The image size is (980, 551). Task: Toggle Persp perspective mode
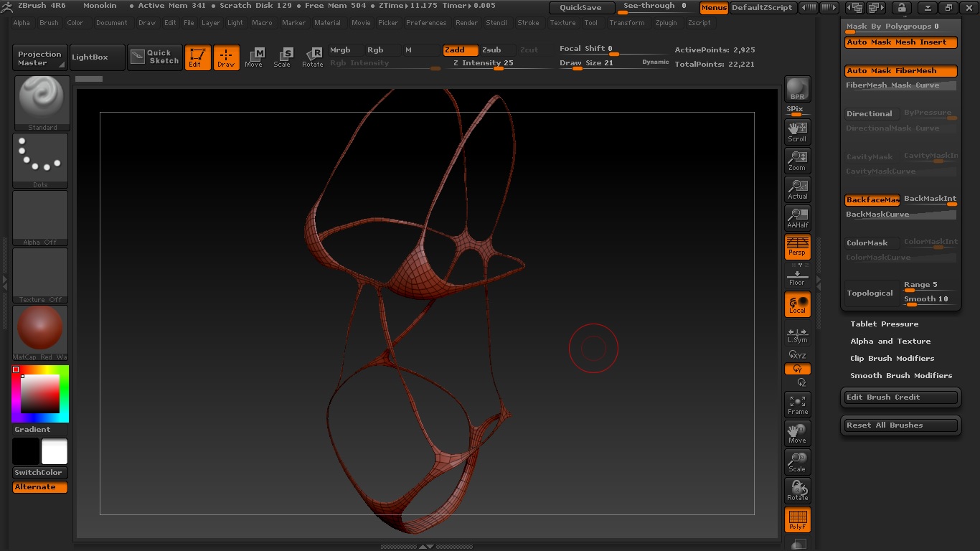797,246
